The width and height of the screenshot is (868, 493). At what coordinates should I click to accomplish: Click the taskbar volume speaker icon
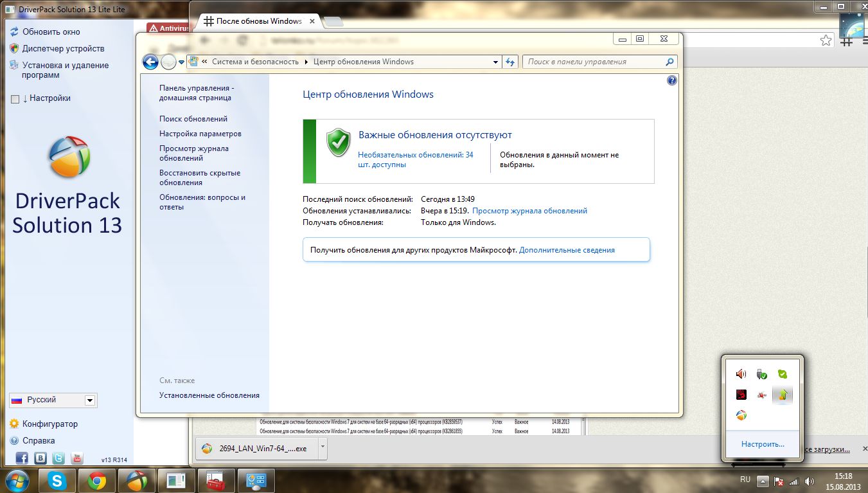[x=810, y=481]
